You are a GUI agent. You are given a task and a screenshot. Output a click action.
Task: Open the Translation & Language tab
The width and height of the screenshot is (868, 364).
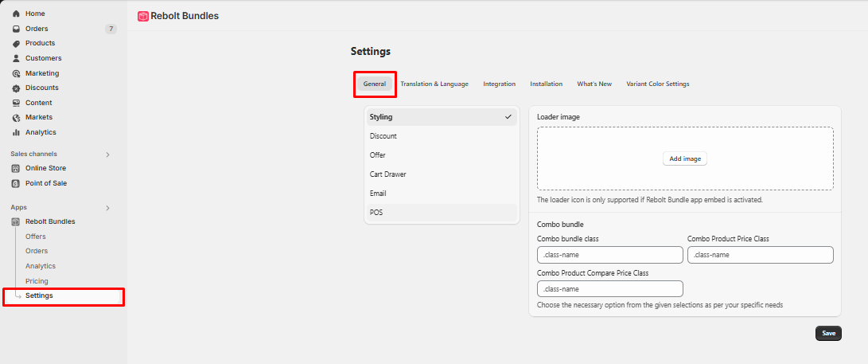click(x=434, y=84)
